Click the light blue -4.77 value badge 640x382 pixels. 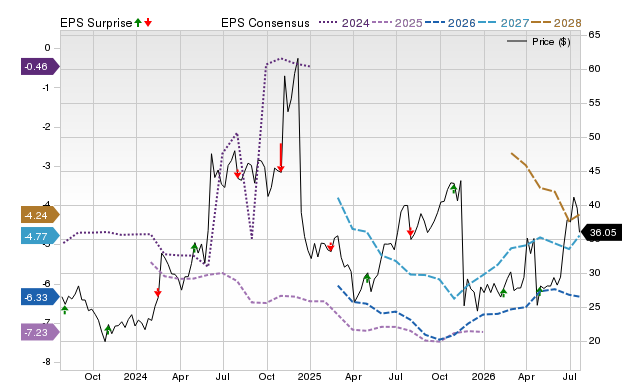40,236
